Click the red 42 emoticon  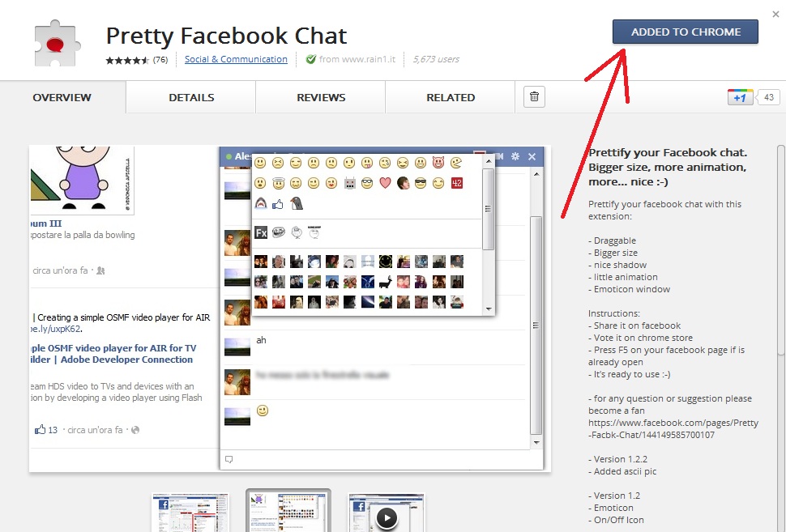(457, 183)
